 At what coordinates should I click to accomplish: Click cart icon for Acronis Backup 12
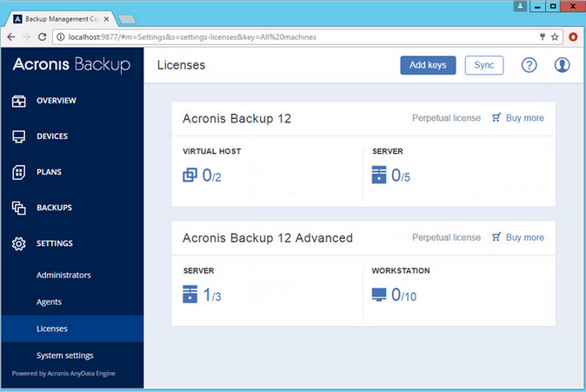496,117
